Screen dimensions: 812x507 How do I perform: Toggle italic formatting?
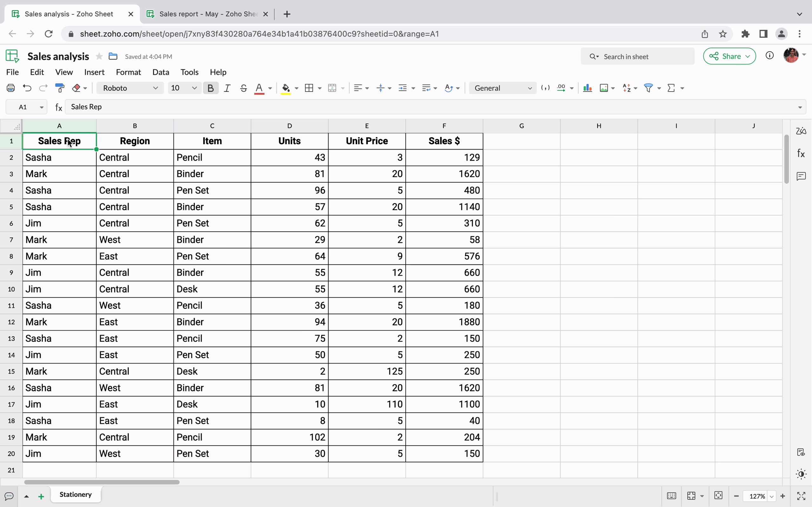227,88
